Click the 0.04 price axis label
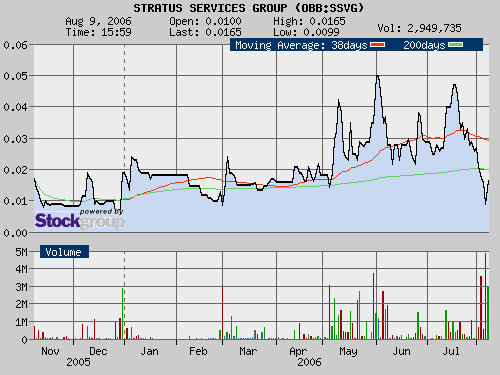The width and height of the screenshot is (500, 375). [x=15, y=107]
